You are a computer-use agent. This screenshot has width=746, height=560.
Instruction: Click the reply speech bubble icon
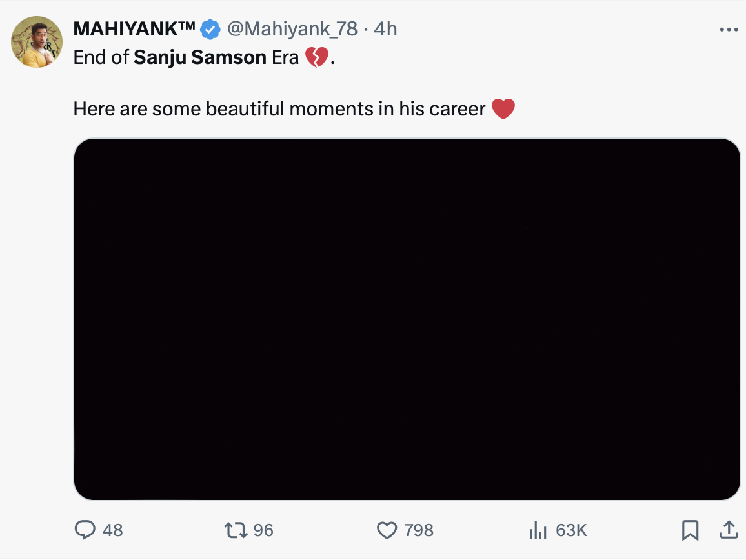(x=85, y=530)
